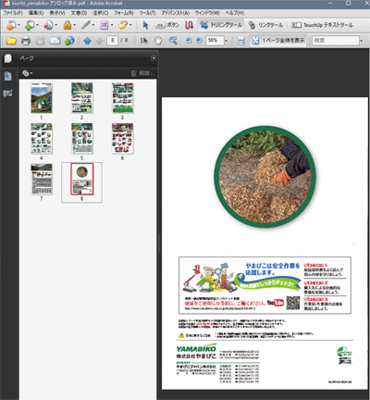This screenshot has height=400, width=370.
Task: Select the arrow selection tool
Action: click(145, 25)
